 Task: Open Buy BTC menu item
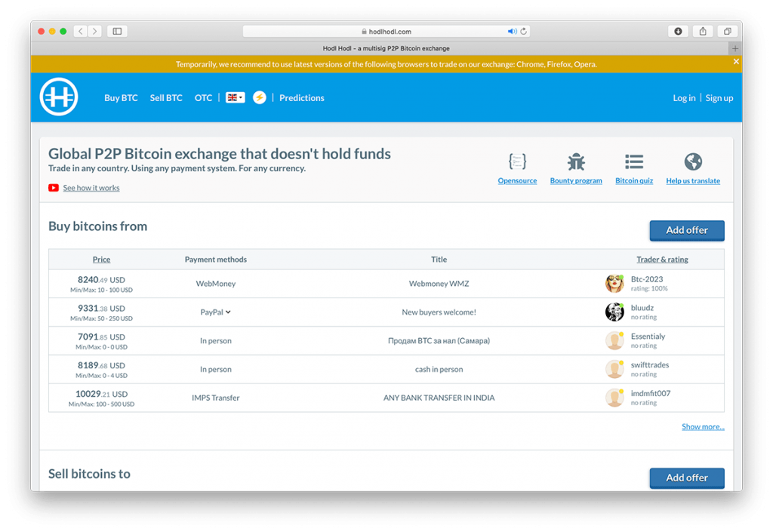(x=121, y=98)
